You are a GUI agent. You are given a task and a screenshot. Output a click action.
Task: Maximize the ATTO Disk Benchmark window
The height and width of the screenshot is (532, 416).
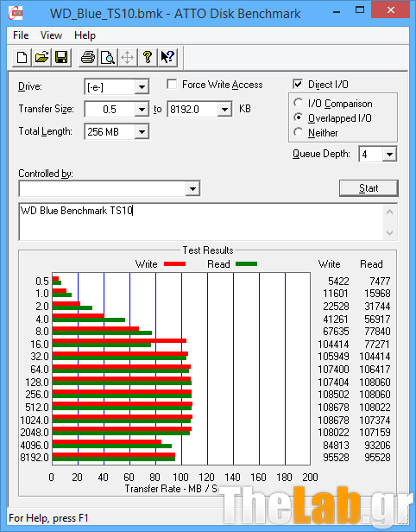tap(360, 9)
